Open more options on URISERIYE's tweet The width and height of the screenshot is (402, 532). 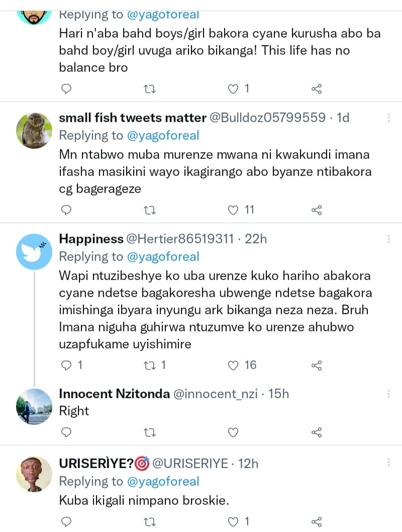coord(388,463)
